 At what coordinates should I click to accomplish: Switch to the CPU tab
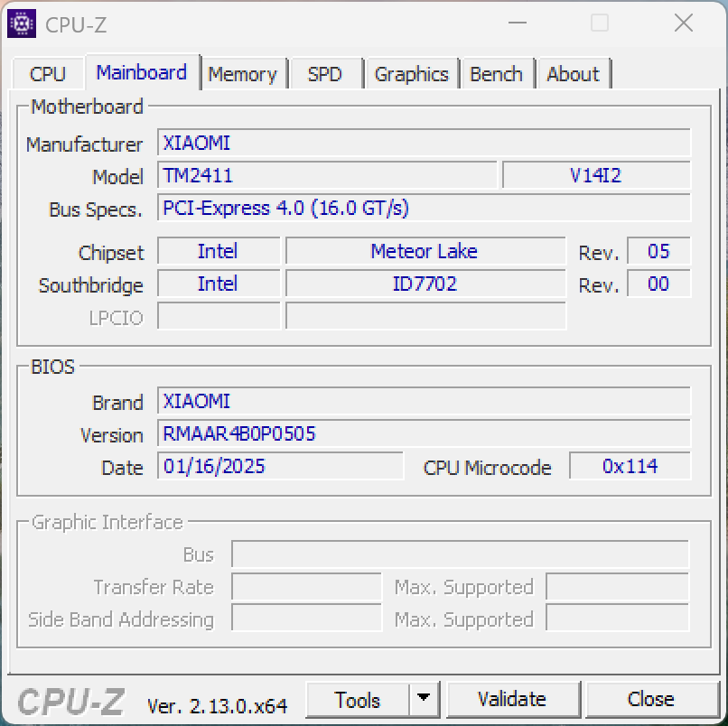point(48,74)
